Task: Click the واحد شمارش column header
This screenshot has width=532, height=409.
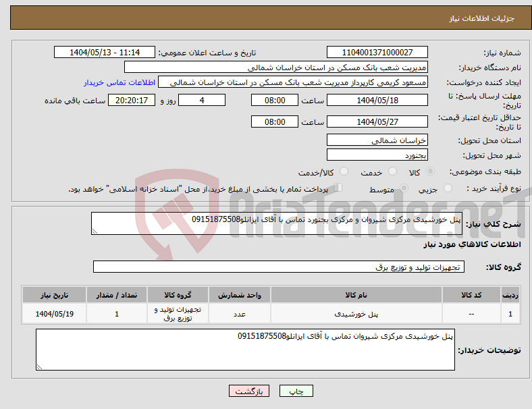Action: pos(240,295)
